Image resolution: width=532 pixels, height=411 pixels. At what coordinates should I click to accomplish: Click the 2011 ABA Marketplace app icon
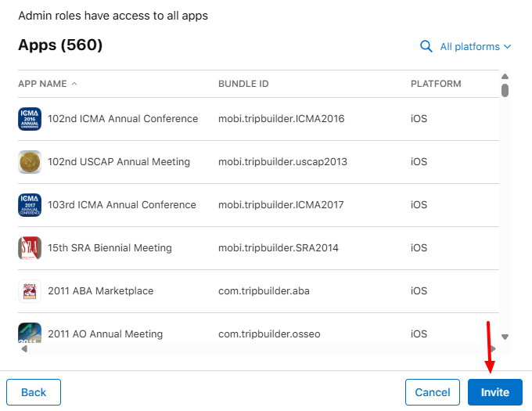pos(30,291)
